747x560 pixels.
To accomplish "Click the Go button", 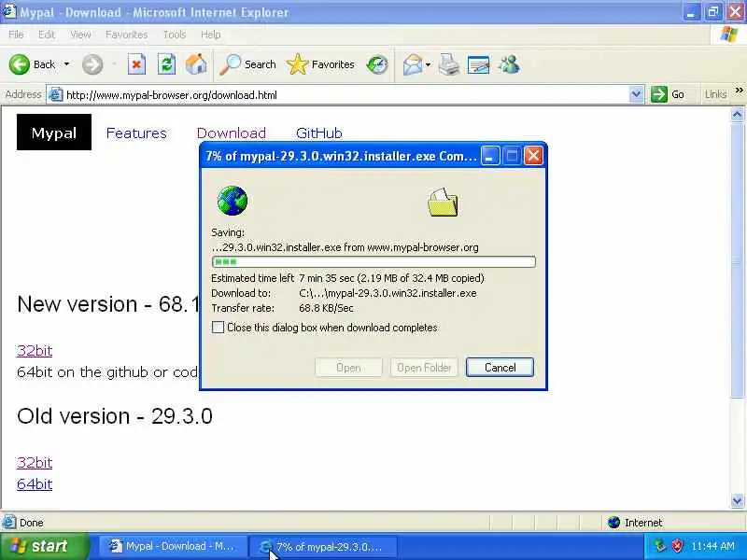I will pyautogui.click(x=668, y=95).
